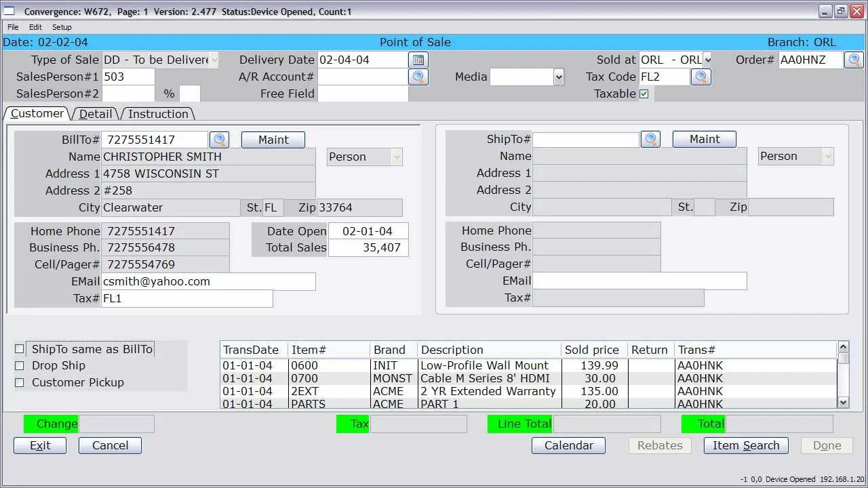This screenshot has width=868, height=488.
Task: Click transaction list scrollbar down arrow
Action: click(x=844, y=403)
